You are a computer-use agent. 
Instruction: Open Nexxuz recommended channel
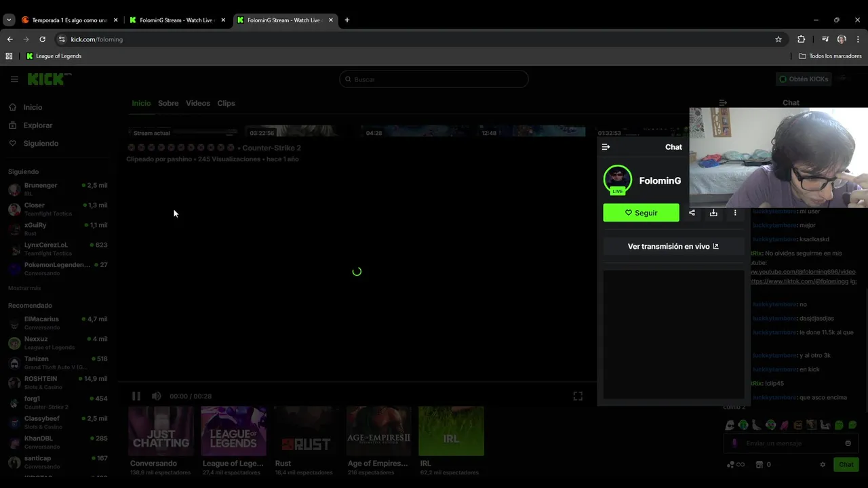coord(58,342)
